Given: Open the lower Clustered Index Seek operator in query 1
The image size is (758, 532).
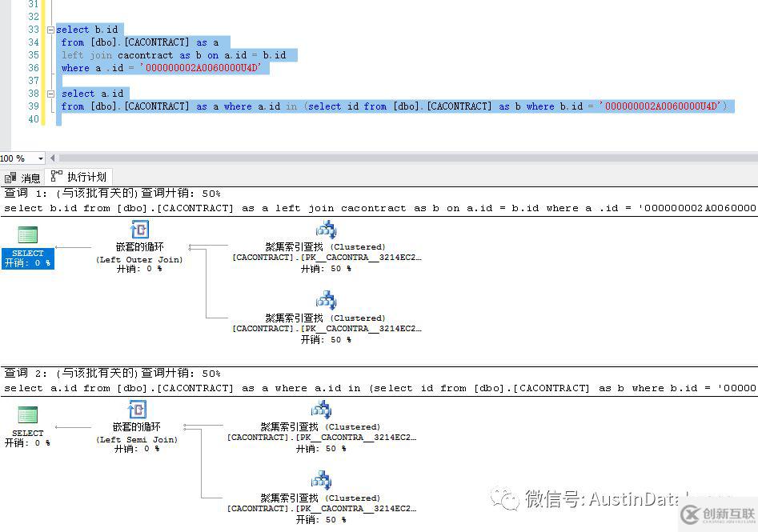Looking at the screenshot, I should (325, 300).
